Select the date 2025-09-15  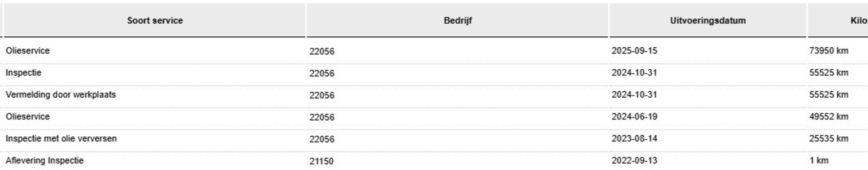pos(634,51)
